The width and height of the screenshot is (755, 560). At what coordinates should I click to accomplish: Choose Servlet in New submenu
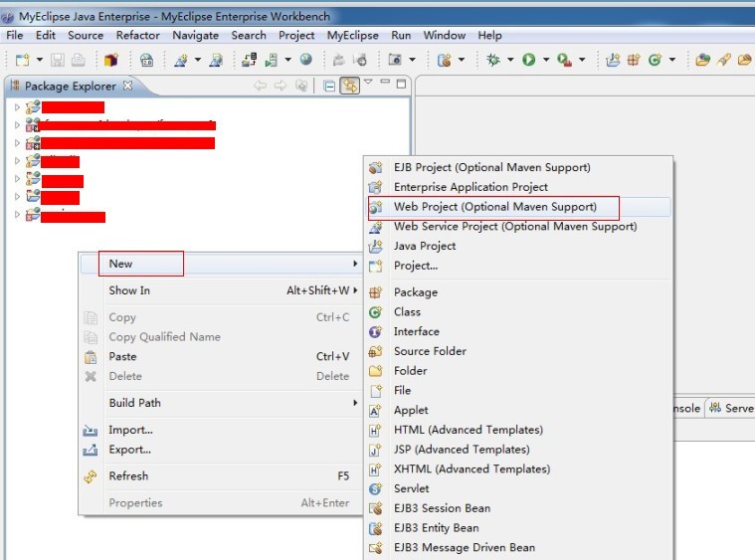click(x=518, y=488)
